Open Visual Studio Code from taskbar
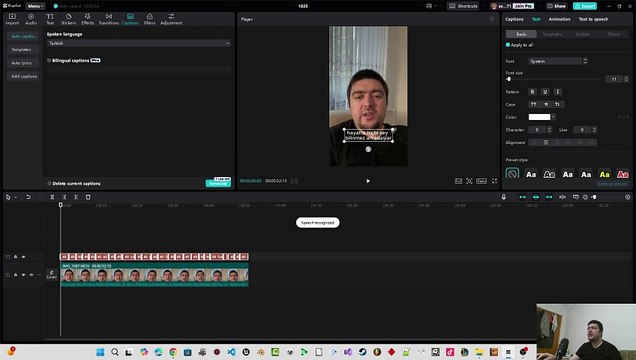The height and width of the screenshot is (360, 636). click(231, 352)
